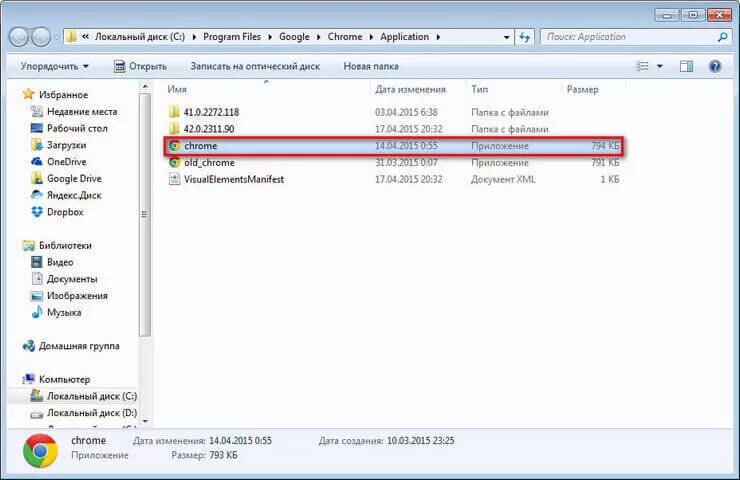
Task: Click the Новая папка button
Action: [371, 66]
